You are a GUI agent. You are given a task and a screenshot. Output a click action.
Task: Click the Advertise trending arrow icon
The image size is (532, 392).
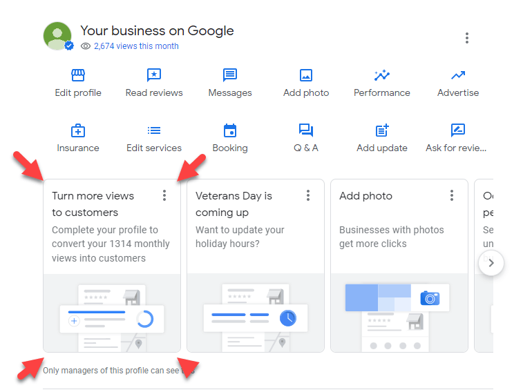pyautogui.click(x=458, y=75)
